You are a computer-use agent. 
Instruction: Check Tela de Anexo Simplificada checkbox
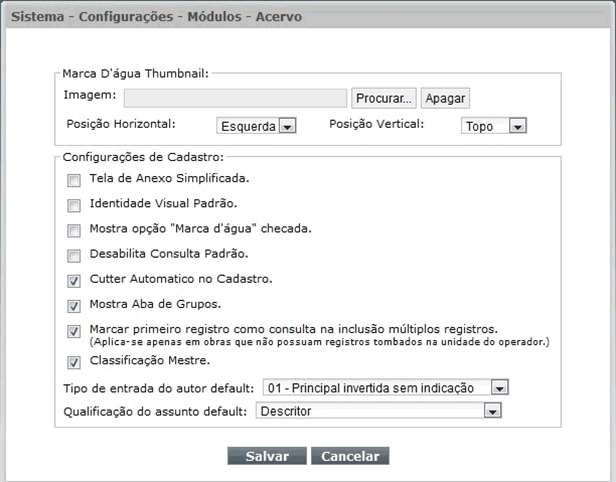coord(74,181)
